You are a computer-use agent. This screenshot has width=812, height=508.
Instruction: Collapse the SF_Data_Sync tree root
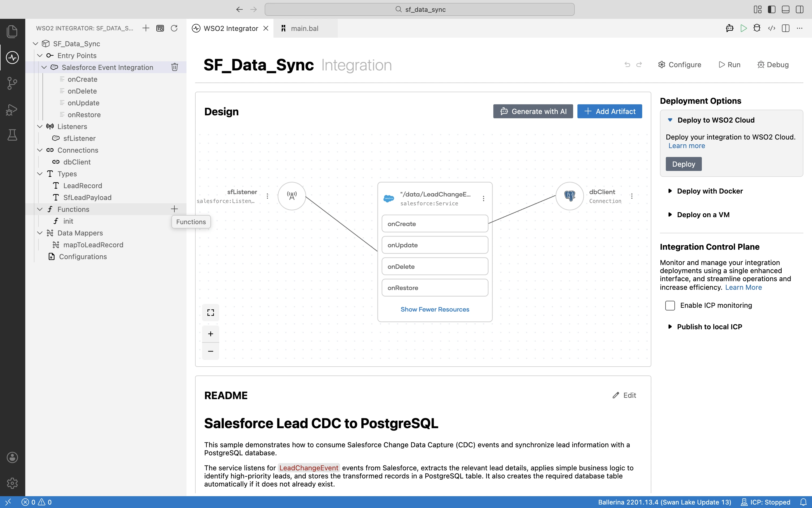tap(35, 44)
